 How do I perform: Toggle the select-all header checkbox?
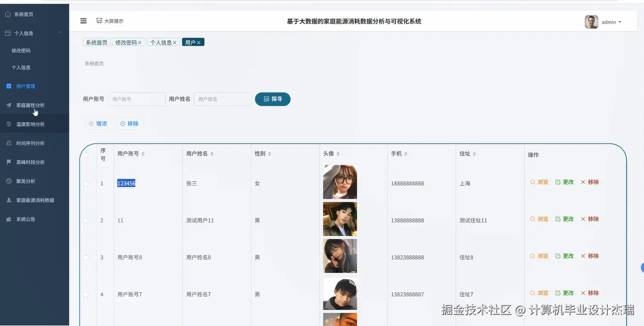86,155
